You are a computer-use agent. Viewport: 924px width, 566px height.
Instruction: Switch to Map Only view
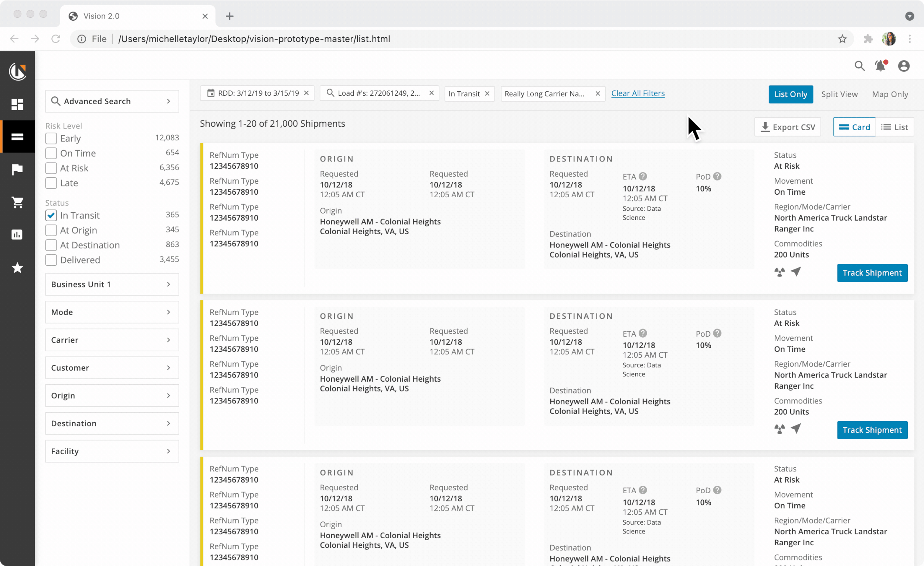pyautogui.click(x=890, y=94)
